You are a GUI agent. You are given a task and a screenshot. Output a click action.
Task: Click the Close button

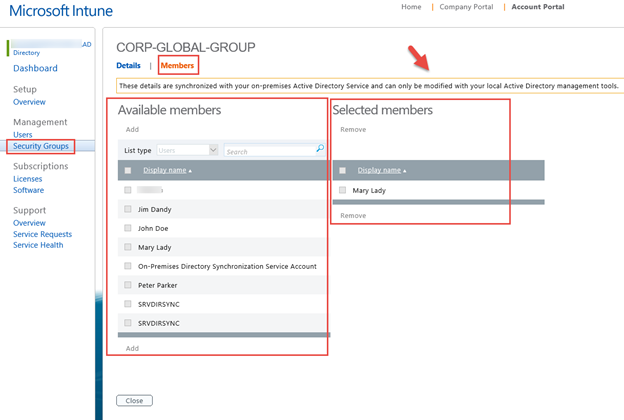(135, 400)
